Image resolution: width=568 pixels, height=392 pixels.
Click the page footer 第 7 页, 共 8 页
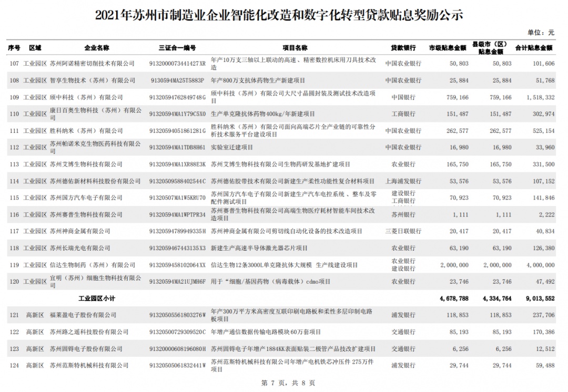tap(288, 383)
